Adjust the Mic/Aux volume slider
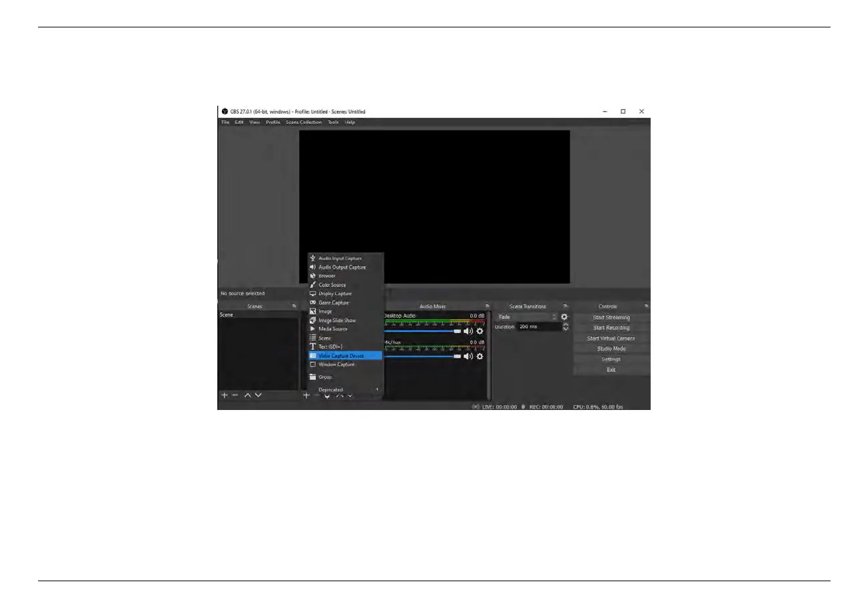This screenshot has height=614, width=868. point(424,356)
